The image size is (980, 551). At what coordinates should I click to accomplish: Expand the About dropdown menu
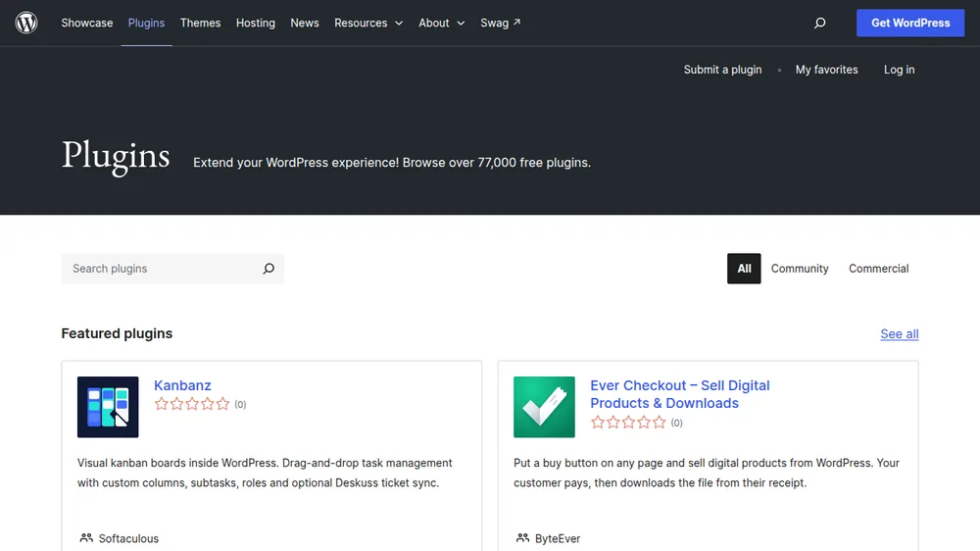tap(441, 23)
